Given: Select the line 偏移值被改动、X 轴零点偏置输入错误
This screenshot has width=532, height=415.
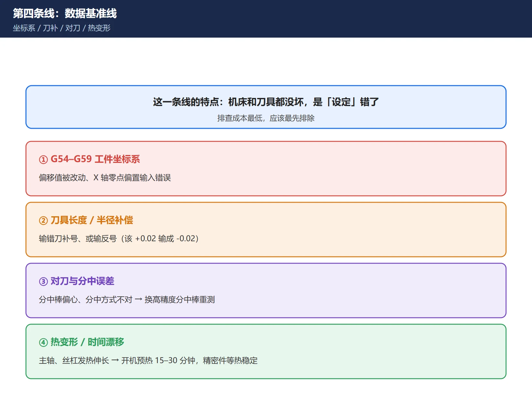Looking at the screenshot, I should click(x=105, y=178).
